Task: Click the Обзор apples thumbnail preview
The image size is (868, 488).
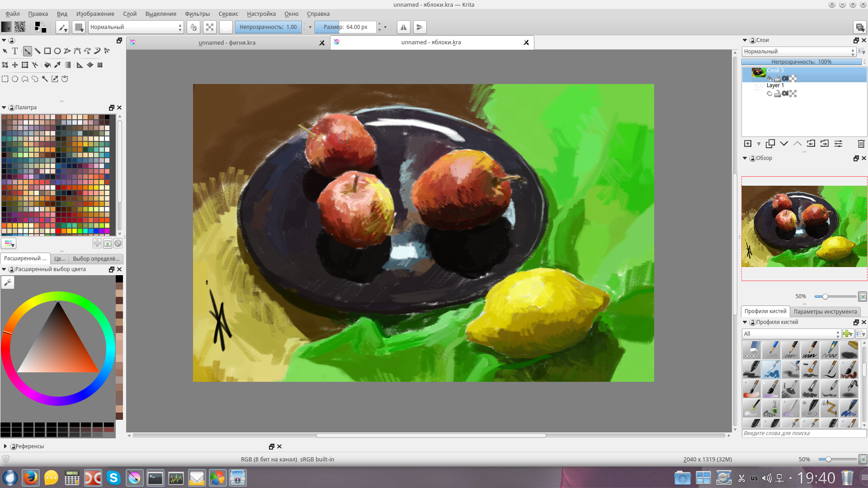Action: [x=804, y=226]
